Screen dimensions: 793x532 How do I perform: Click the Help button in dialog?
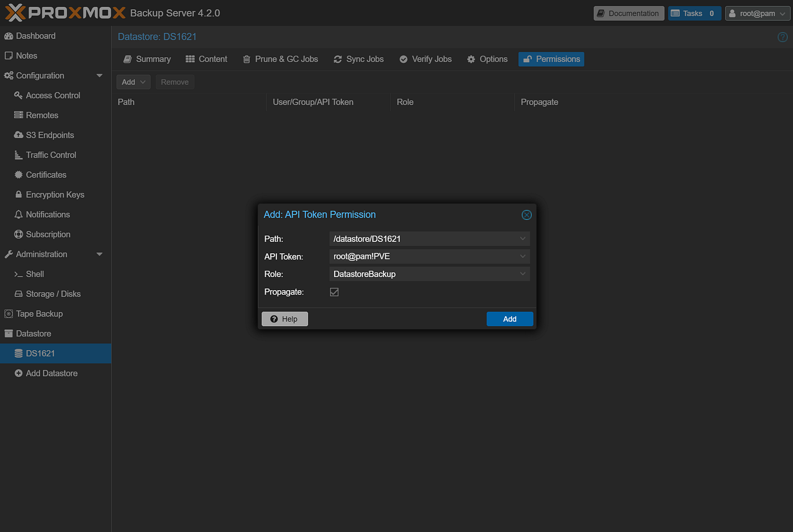tap(284, 319)
